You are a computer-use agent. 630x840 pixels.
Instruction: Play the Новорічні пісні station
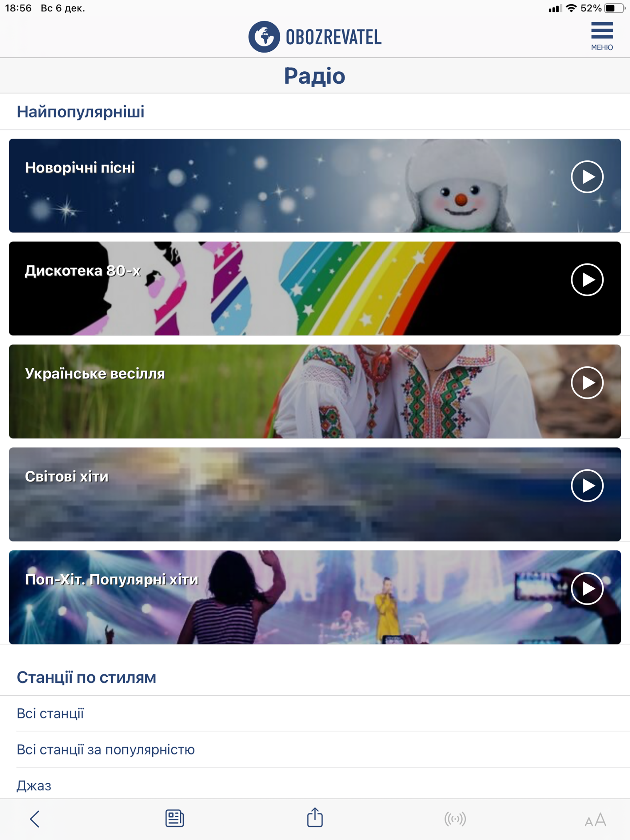pyautogui.click(x=587, y=177)
